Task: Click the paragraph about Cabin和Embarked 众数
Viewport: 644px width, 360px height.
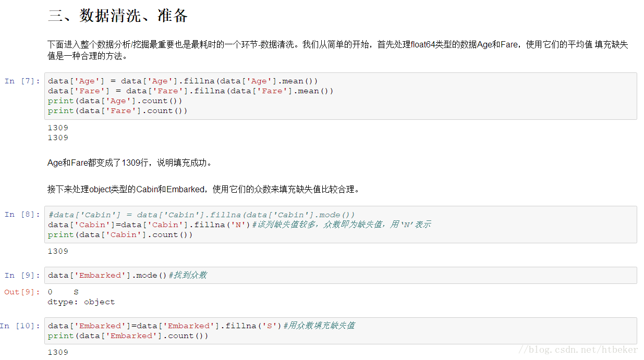Action: (203, 190)
